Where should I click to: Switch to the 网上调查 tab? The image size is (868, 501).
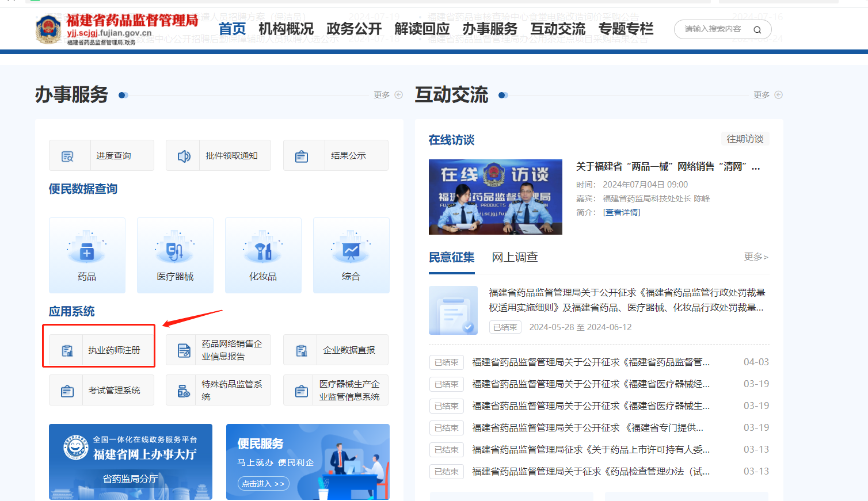coord(515,257)
